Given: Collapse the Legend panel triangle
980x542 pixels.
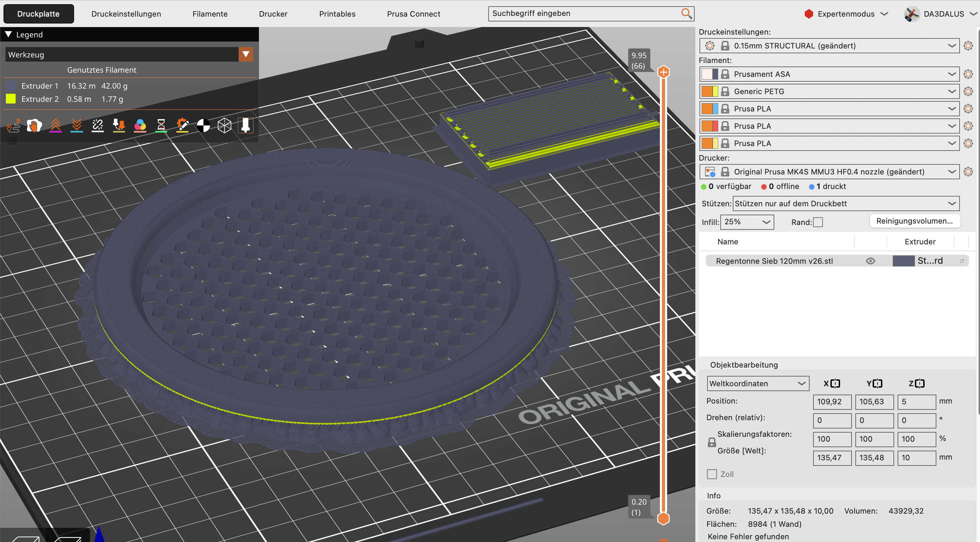Looking at the screenshot, I should [x=8, y=34].
